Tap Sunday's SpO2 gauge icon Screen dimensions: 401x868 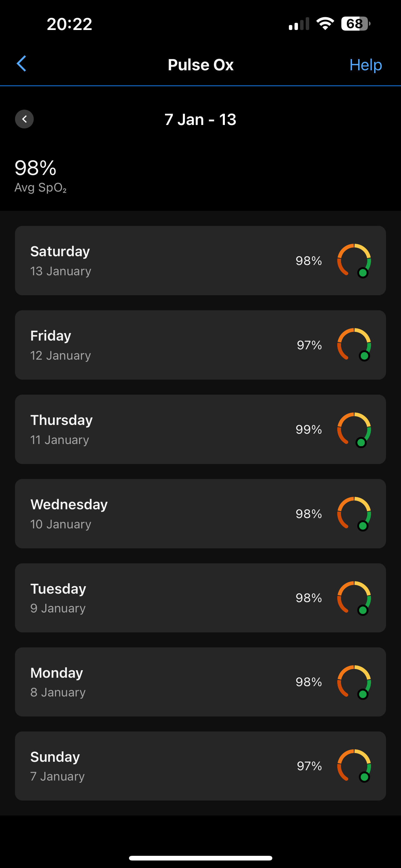click(354, 766)
